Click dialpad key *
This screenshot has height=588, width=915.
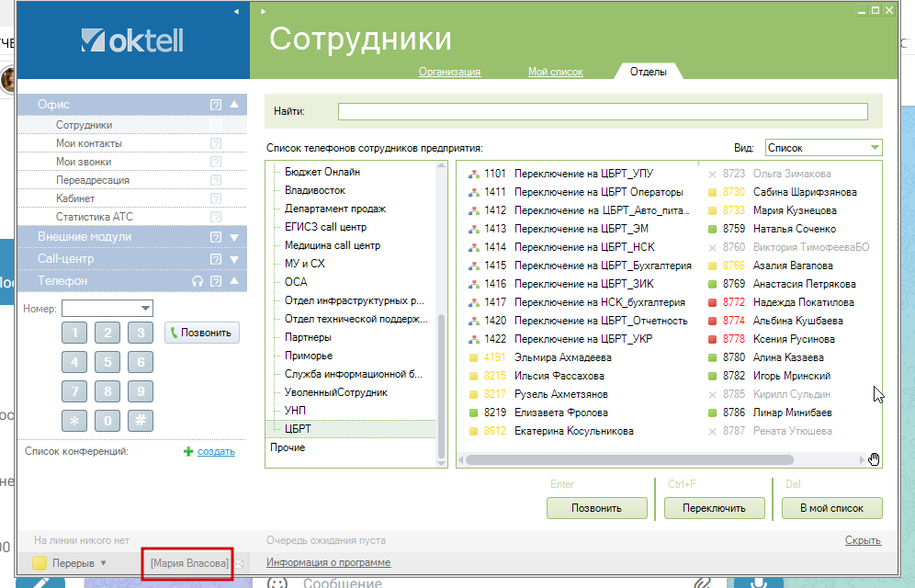pos(74,421)
